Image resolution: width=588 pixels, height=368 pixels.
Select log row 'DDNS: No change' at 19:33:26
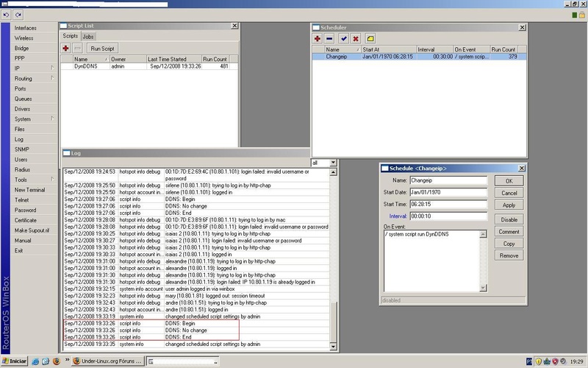coord(196,330)
